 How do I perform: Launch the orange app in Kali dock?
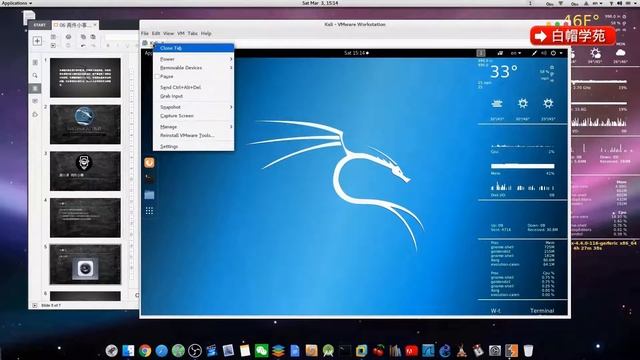point(149,162)
